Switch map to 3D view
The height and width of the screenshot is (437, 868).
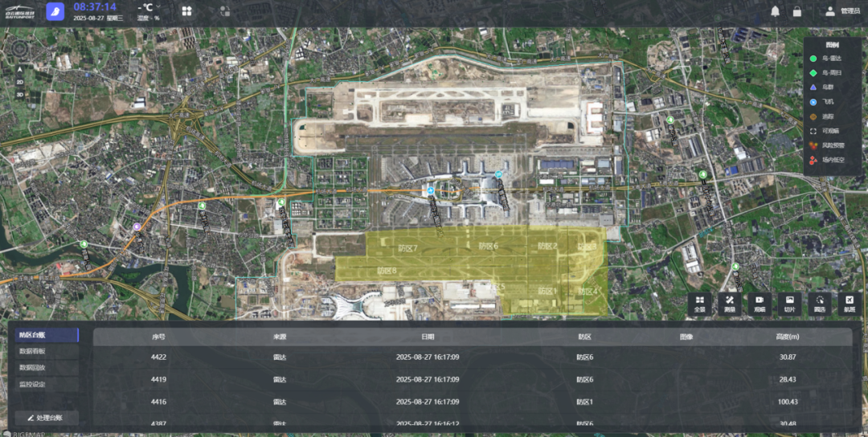pos(20,94)
